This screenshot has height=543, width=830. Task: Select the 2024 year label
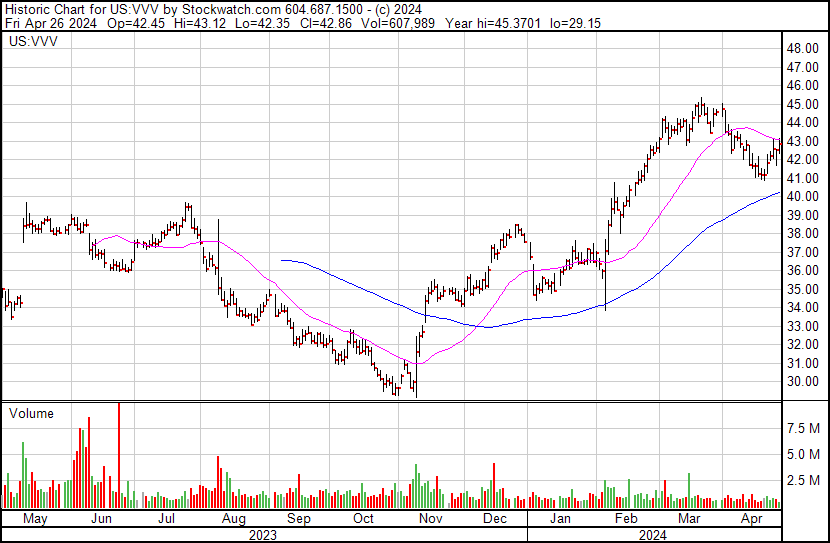tap(653, 535)
